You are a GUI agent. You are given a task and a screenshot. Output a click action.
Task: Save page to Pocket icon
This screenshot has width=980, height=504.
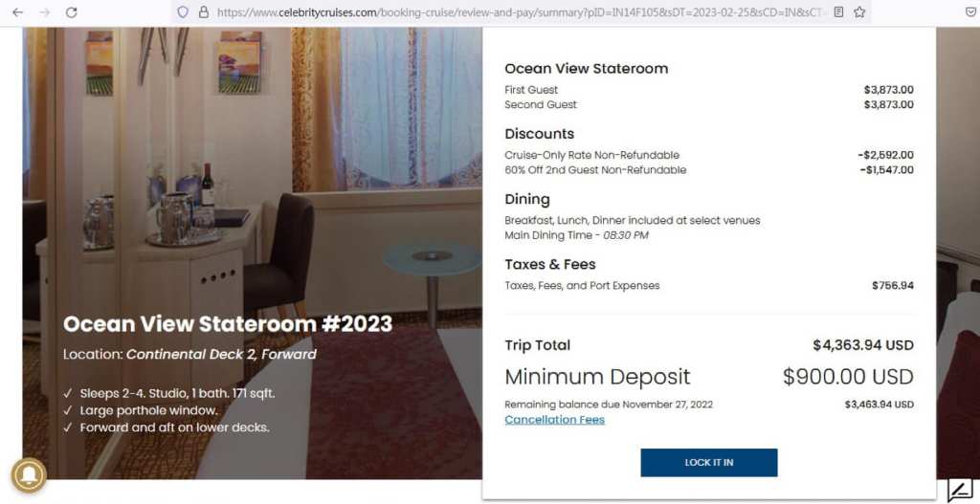pos(972,11)
